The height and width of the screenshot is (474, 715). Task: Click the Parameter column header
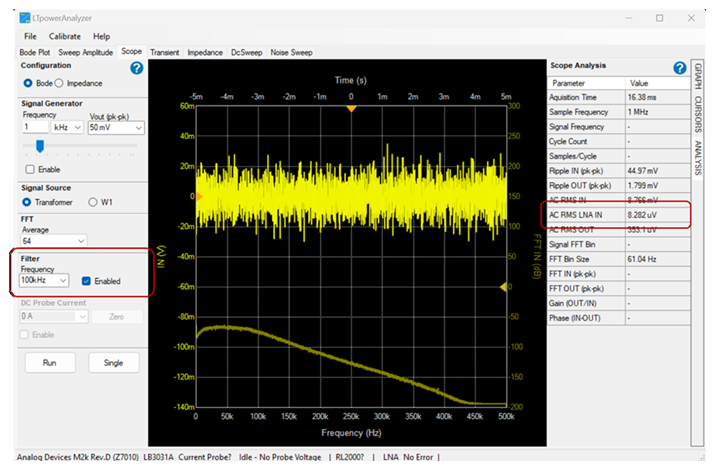(x=586, y=83)
